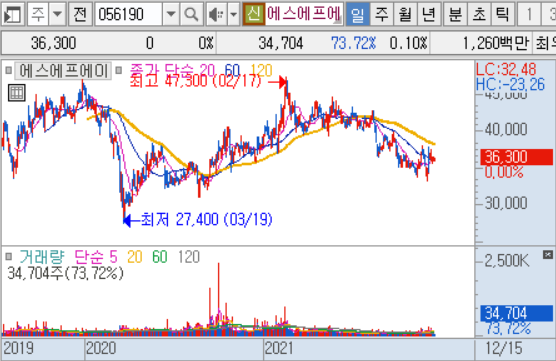Viewport: 556px width, 361px height.
Task: Click the 2020 timeline label
Action: 101,348
